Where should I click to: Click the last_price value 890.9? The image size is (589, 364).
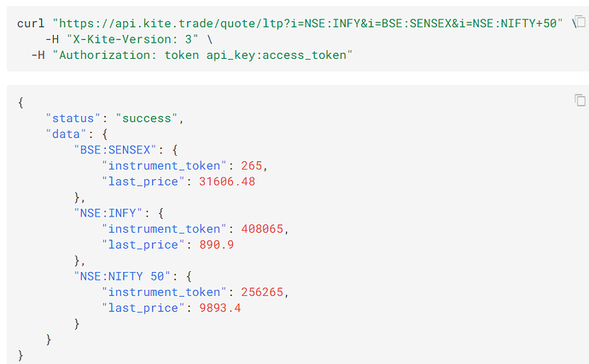coord(216,245)
